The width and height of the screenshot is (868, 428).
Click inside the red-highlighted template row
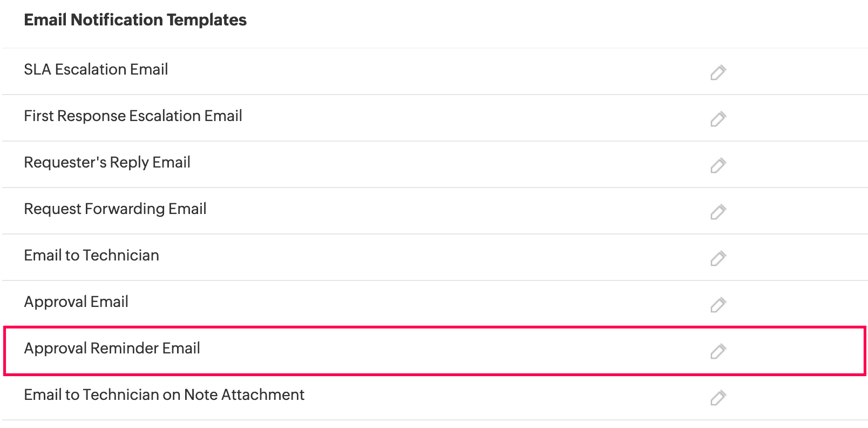tap(378, 349)
